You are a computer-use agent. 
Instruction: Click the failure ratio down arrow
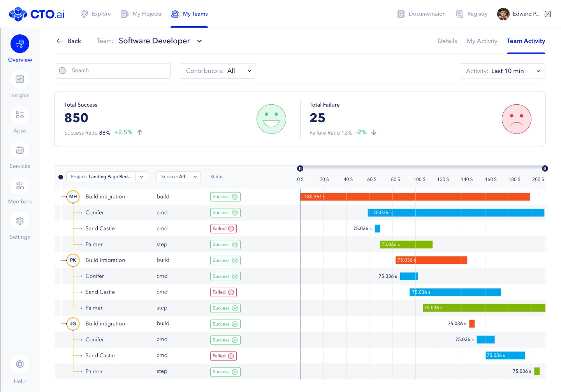(374, 132)
